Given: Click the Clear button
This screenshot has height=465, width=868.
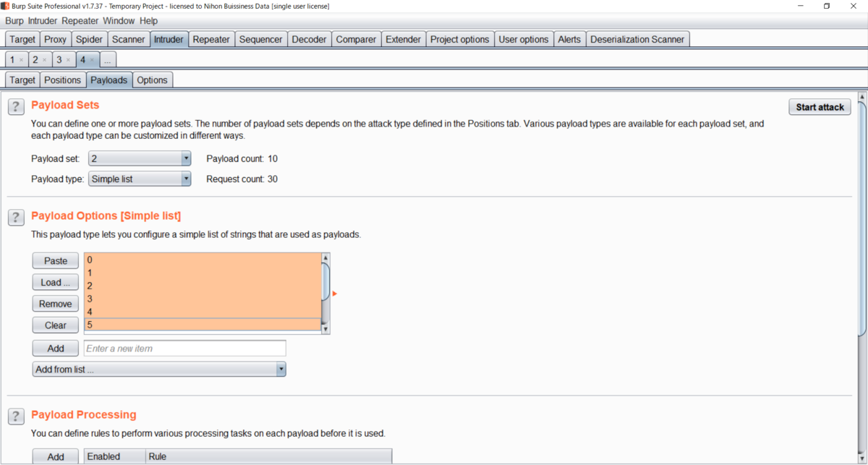Looking at the screenshot, I should point(56,325).
